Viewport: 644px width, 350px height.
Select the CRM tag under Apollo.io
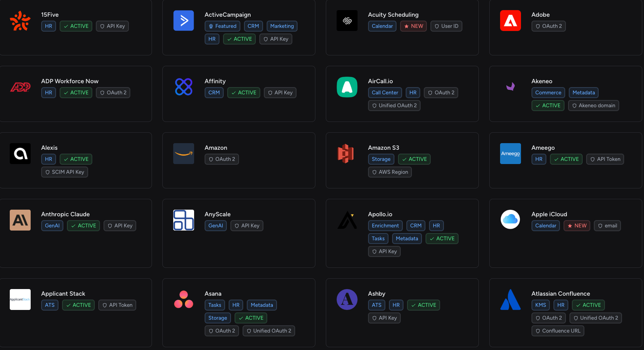point(416,225)
